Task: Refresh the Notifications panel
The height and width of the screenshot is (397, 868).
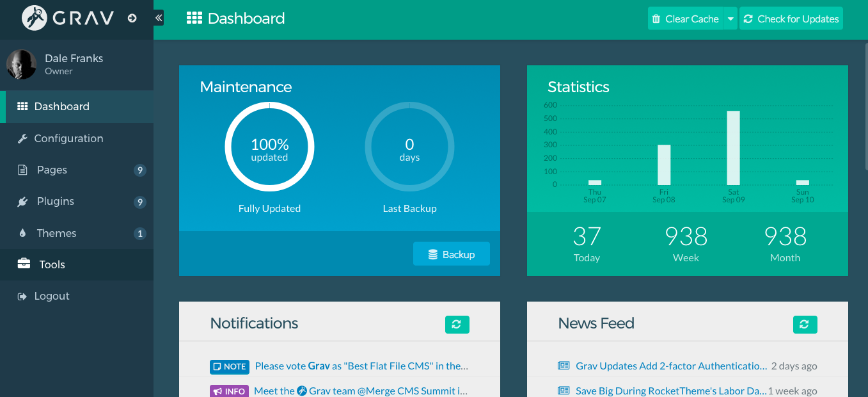Action: [457, 325]
